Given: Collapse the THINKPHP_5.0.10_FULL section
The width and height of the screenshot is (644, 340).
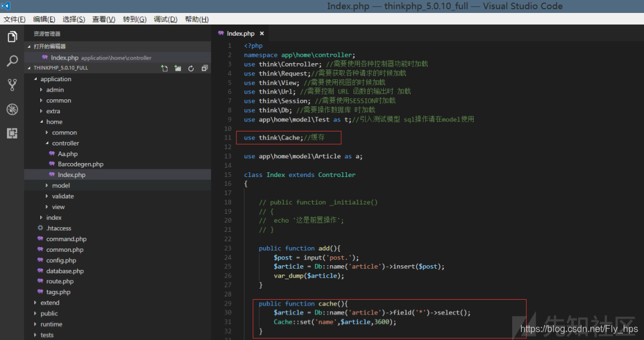Looking at the screenshot, I should click(29, 68).
